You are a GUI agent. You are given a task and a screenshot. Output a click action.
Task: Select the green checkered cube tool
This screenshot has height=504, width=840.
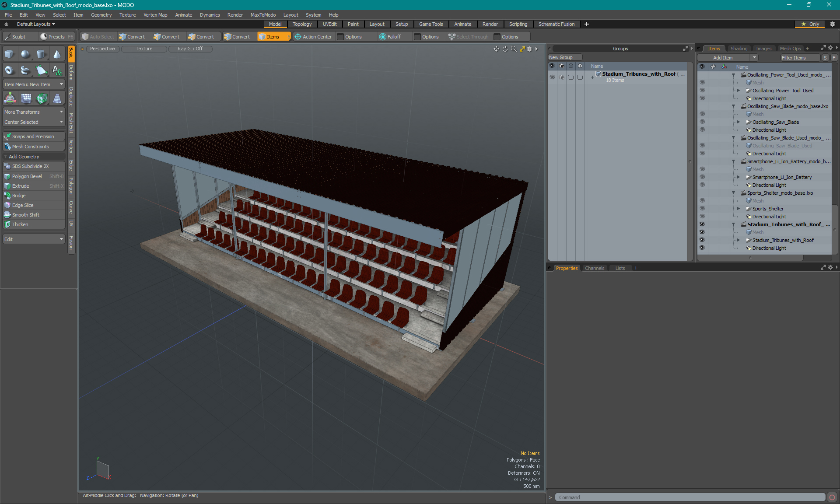[42, 98]
